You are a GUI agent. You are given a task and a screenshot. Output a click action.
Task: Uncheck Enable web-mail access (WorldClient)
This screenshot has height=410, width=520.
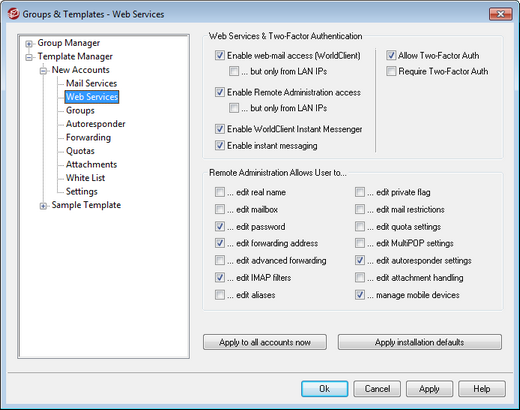[x=220, y=55]
